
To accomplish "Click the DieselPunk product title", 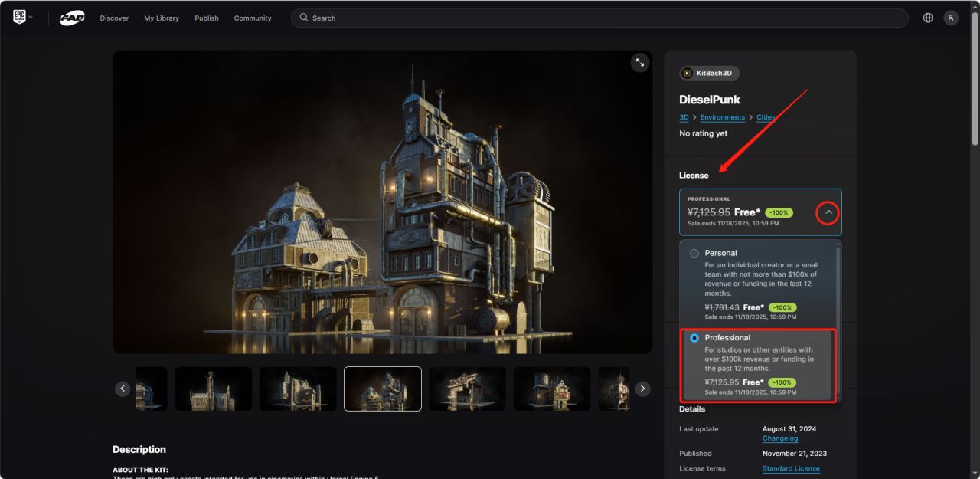I will (x=710, y=100).
